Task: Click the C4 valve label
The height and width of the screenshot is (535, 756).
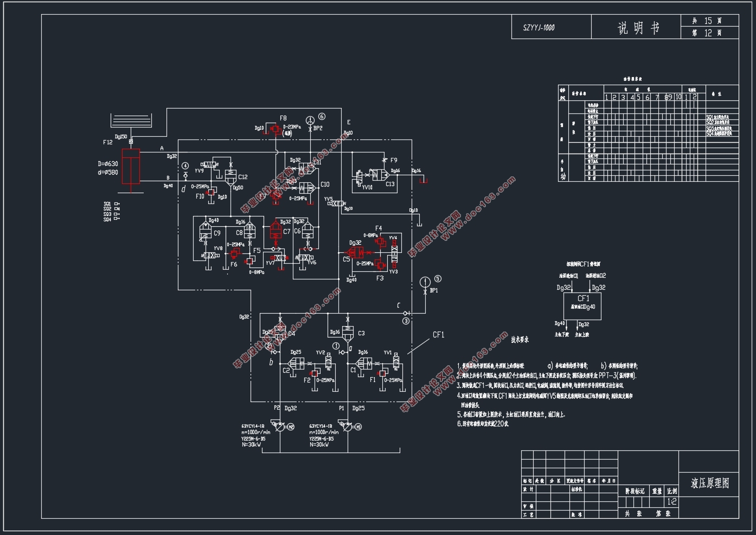Action: pos(291,334)
